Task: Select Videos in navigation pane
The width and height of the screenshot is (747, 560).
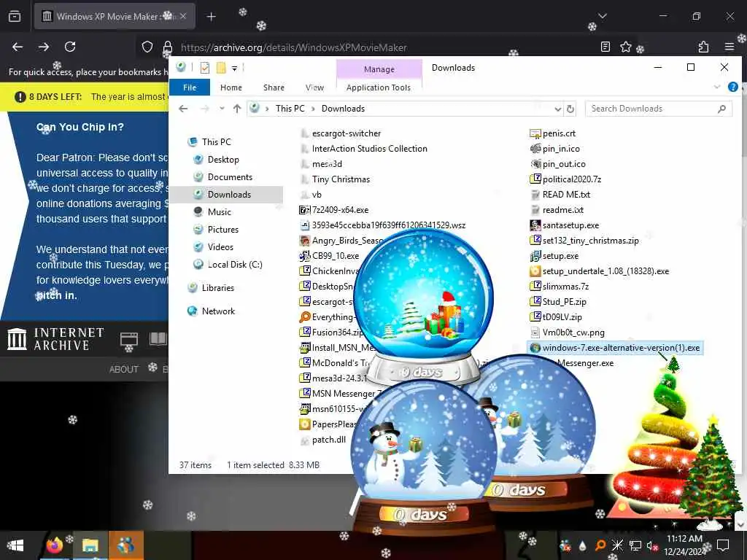Action: click(220, 247)
